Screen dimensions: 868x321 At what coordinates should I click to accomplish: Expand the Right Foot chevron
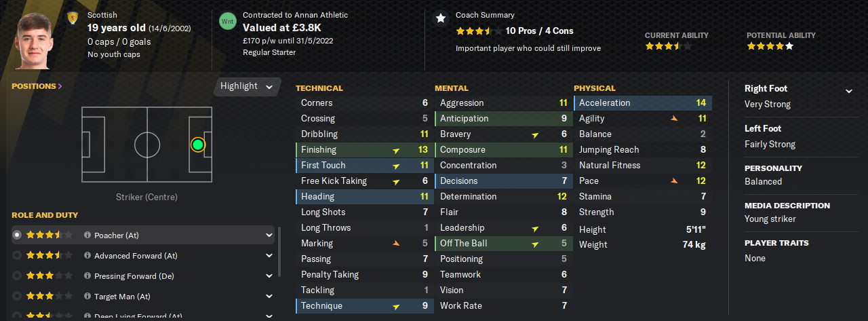848,91
